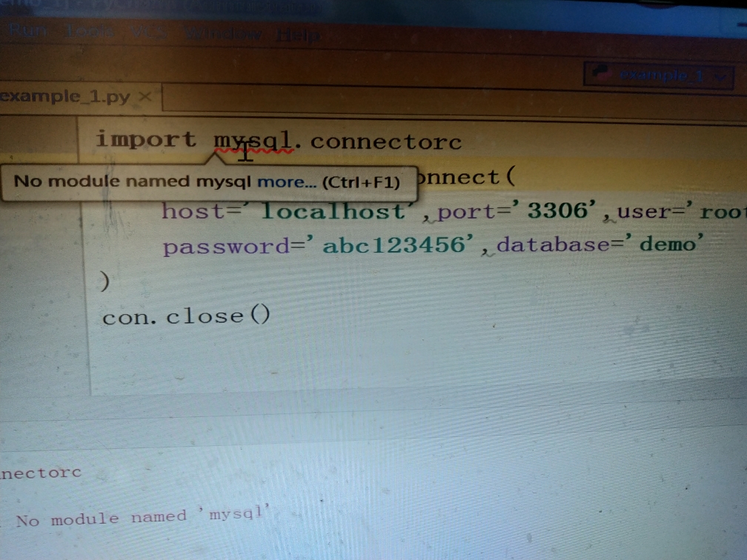This screenshot has height=560, width=747.
Task: Click the 'demo' database value
Action: [667, 244]
